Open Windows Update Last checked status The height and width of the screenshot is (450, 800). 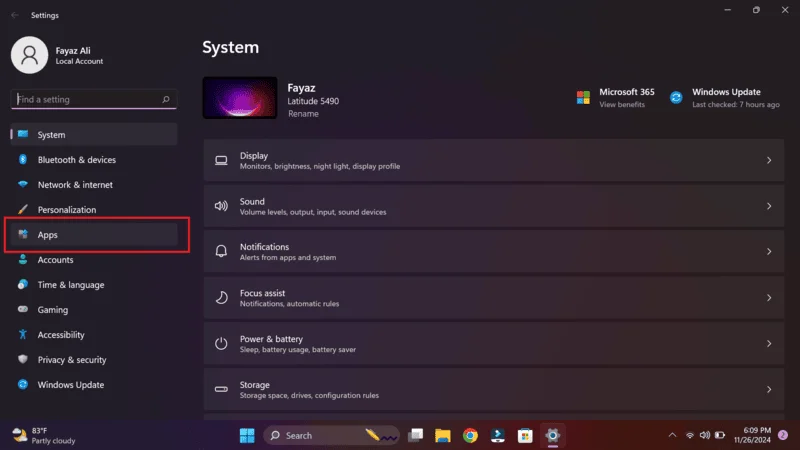[736, 105]
